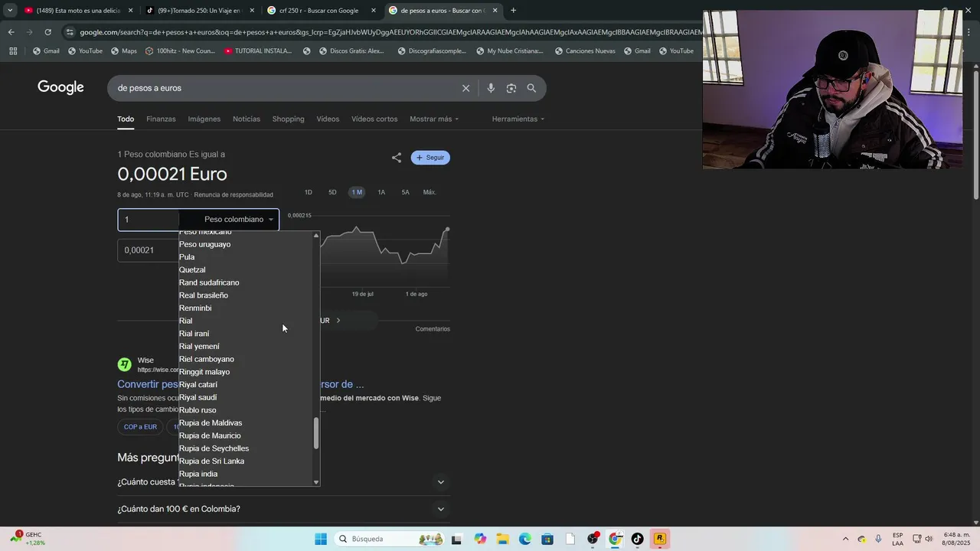Switch to Chrome from the taskbar icon
The image size is (980, 551).
(615, 539)
